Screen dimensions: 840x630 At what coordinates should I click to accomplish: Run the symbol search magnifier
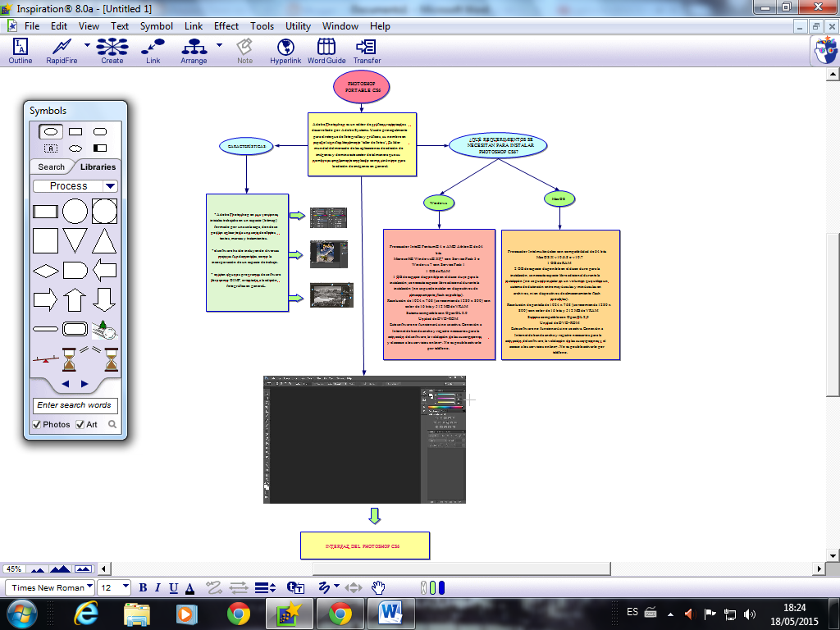[x=112, y=424]
